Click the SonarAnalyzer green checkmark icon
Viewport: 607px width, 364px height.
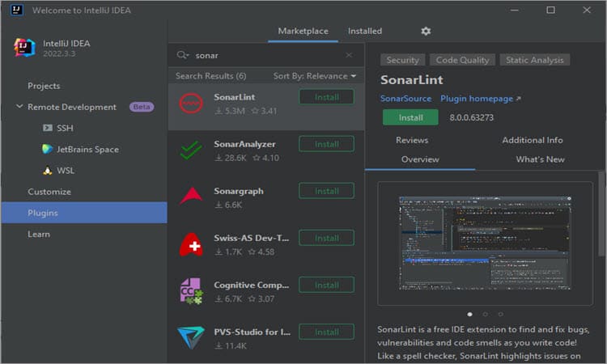pyautogui.click(x=191, y=150)
